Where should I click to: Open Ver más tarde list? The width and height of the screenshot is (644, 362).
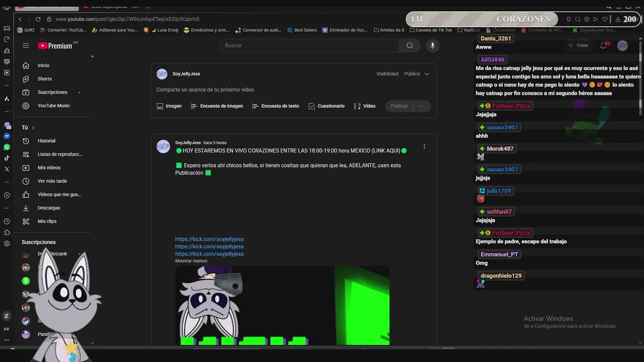[x=52, y=181]
